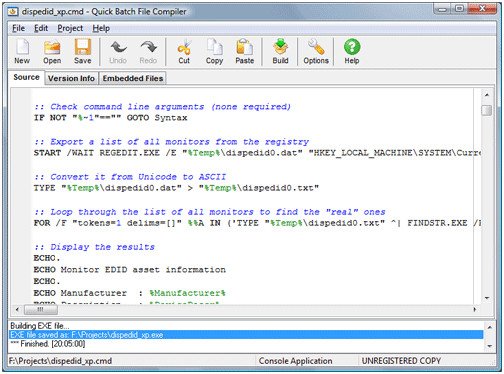Click the 'FOR /F "tokens=1 delims=[]"' line
This screenshot has height=374, width=504.
257,223
